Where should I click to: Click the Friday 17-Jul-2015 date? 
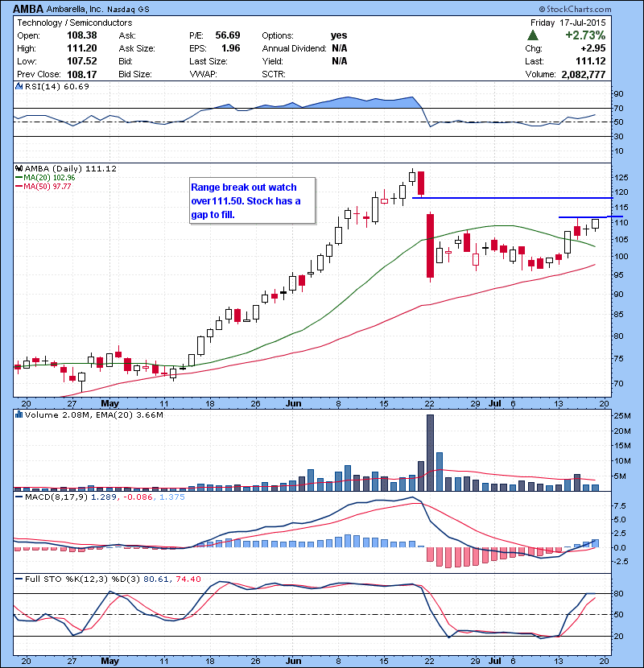click(568, 23)
